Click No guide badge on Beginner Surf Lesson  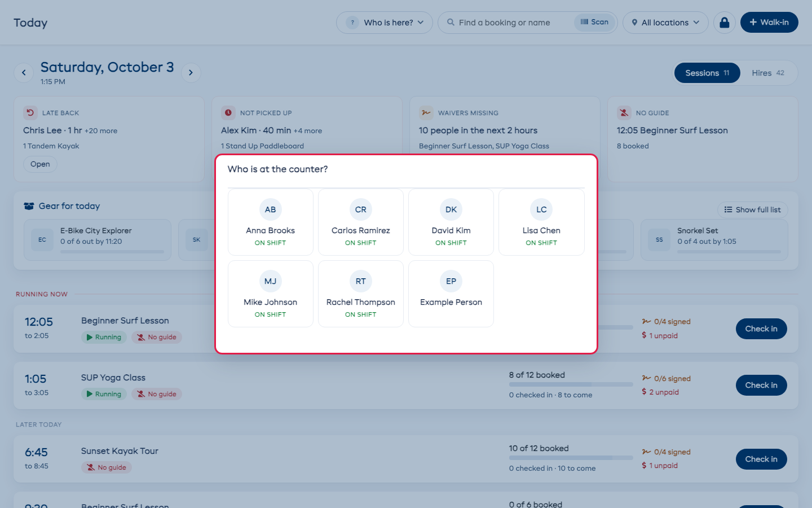click(157, 338)
